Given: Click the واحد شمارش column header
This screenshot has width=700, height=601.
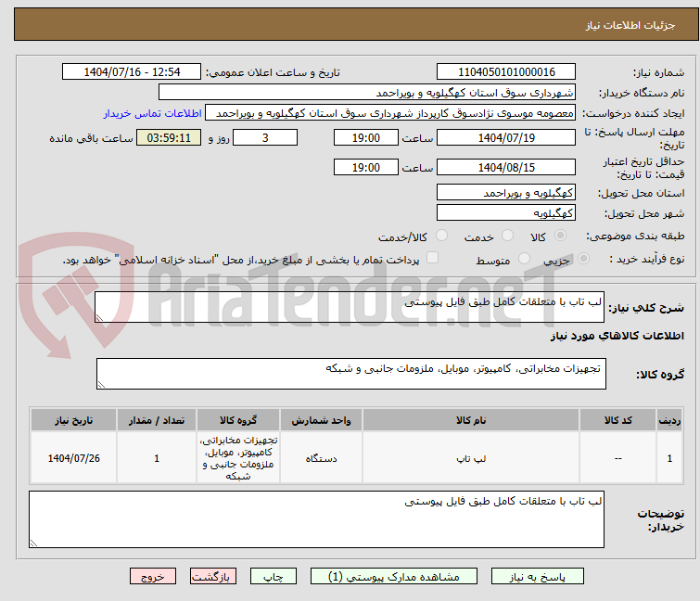Looking at the screenshot, I should [321, 420].
